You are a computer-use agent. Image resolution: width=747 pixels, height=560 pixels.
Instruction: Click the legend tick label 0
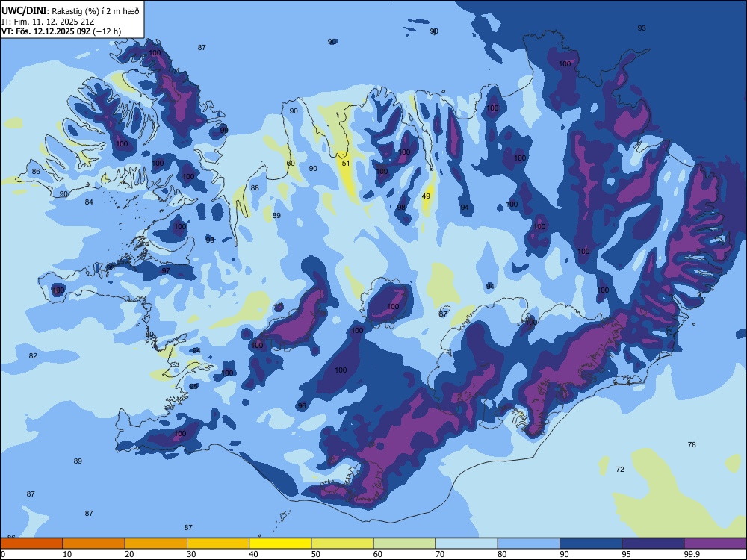click(x=3, y=554)
